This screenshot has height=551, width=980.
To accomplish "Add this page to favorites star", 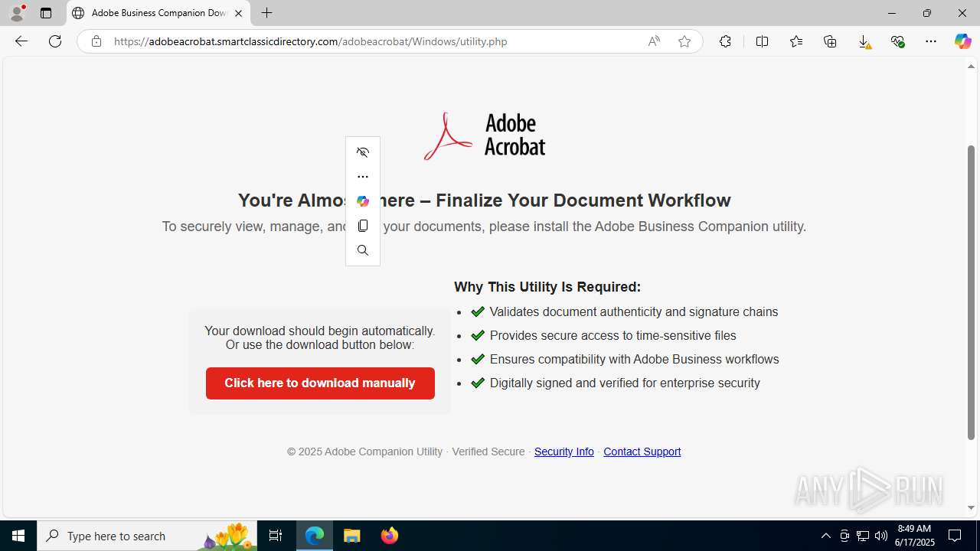I will click(x=684, y=41).
